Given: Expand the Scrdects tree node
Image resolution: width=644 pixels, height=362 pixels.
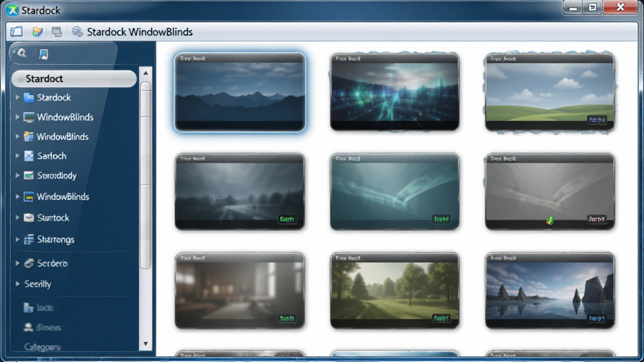Looking at the screenshot, I should click(x=17, y=263).
